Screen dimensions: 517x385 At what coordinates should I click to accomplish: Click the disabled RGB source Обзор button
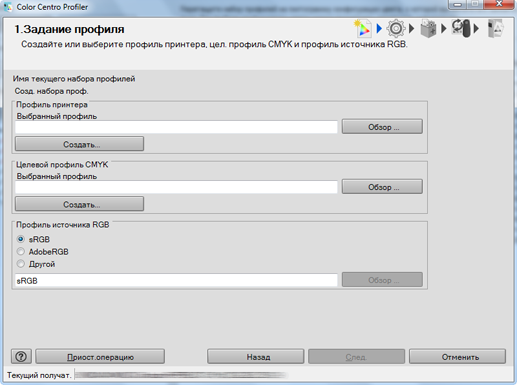(x=382, y=280)
